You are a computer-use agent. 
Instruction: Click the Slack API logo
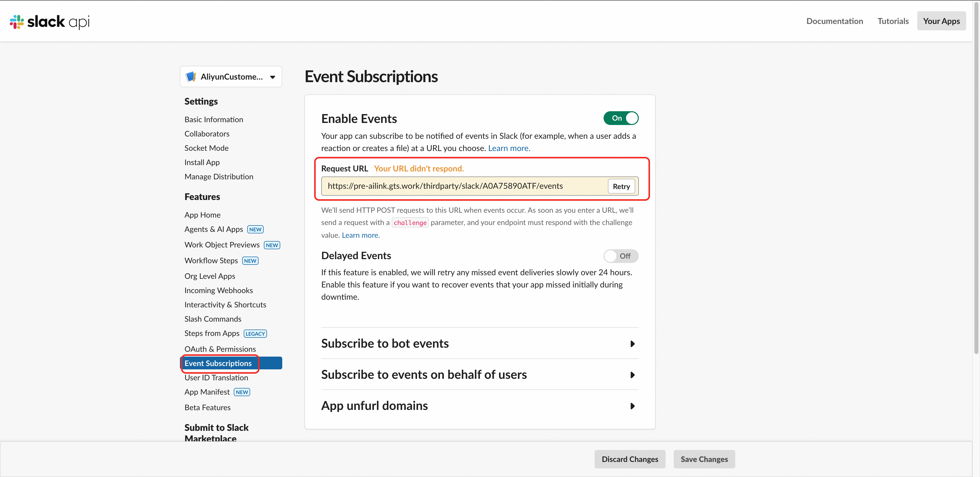(x=50, y=22)
